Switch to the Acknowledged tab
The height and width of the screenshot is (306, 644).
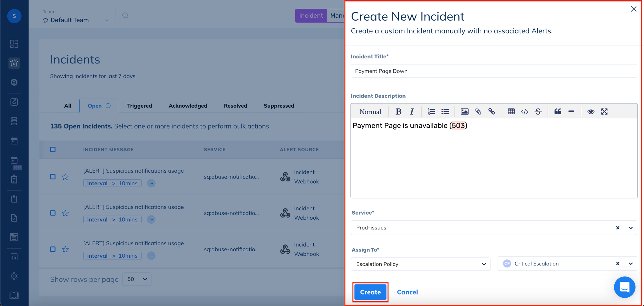tap(188, 106)
